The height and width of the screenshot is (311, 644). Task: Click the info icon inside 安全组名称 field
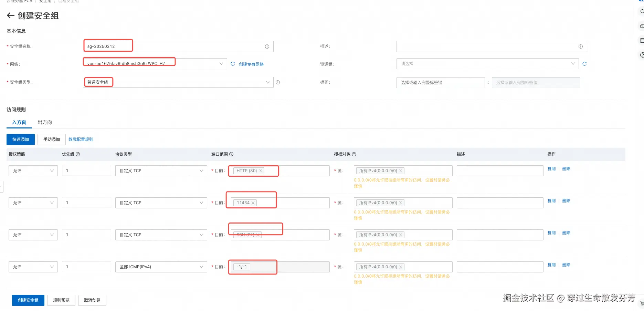[267, 46]
